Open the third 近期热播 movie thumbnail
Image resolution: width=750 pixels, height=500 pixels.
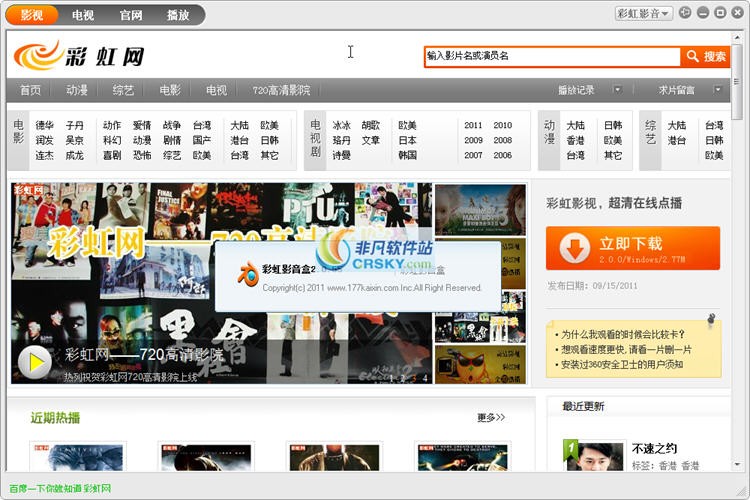(334, 456)
